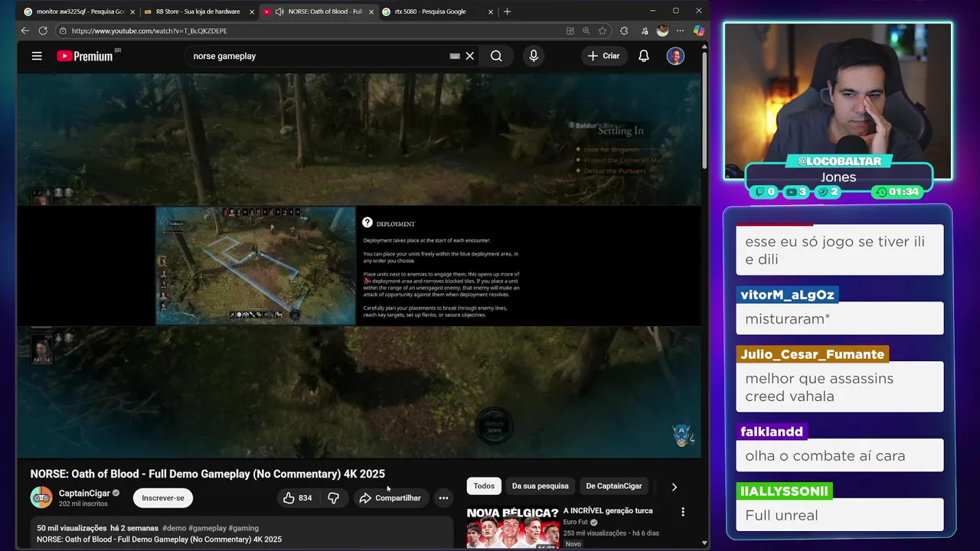Image resolution: width=980 pixels, height=551 pixels.
Task: Click the zoom magnifier in address bar
Action: point(586,31)
